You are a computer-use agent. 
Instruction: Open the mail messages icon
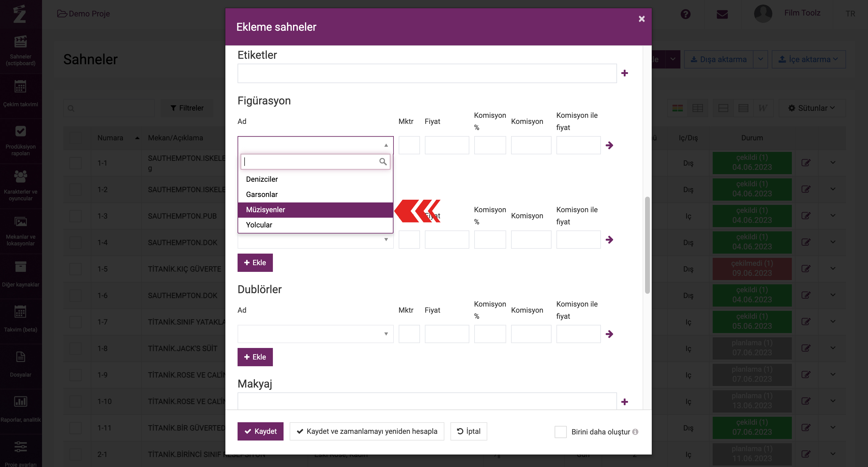tap(722, 14)
